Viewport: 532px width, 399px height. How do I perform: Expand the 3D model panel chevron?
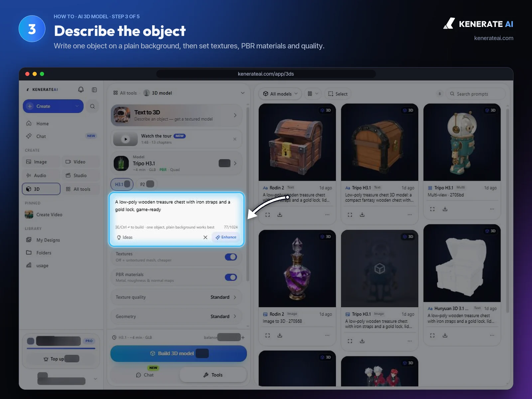click(242, 93)
